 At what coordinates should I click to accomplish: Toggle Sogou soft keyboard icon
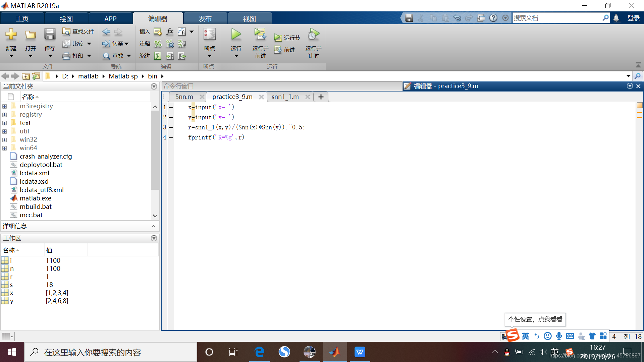pyautogui.click(x=570, y=336)
